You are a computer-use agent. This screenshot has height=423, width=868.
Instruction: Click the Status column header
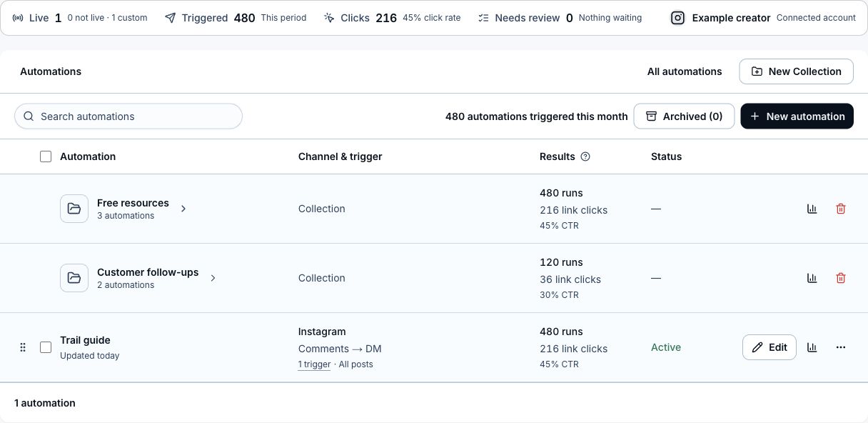pyautogui.click(x=666, y=156)
